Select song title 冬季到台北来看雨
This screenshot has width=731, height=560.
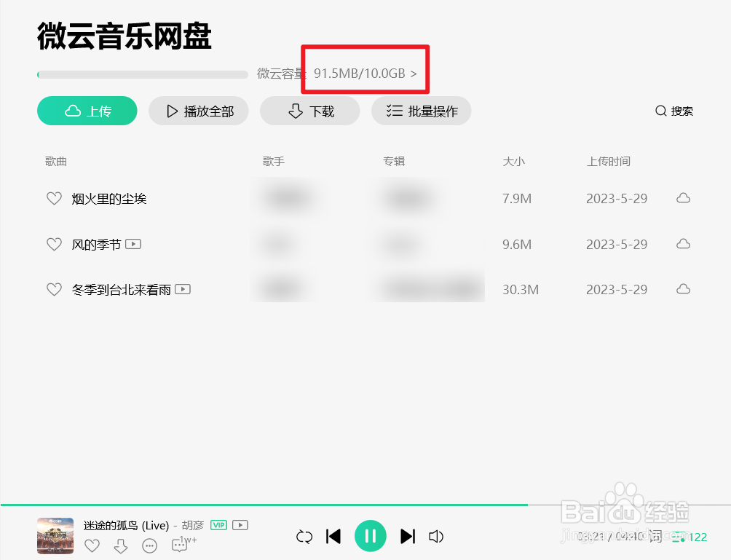point(121,290)
